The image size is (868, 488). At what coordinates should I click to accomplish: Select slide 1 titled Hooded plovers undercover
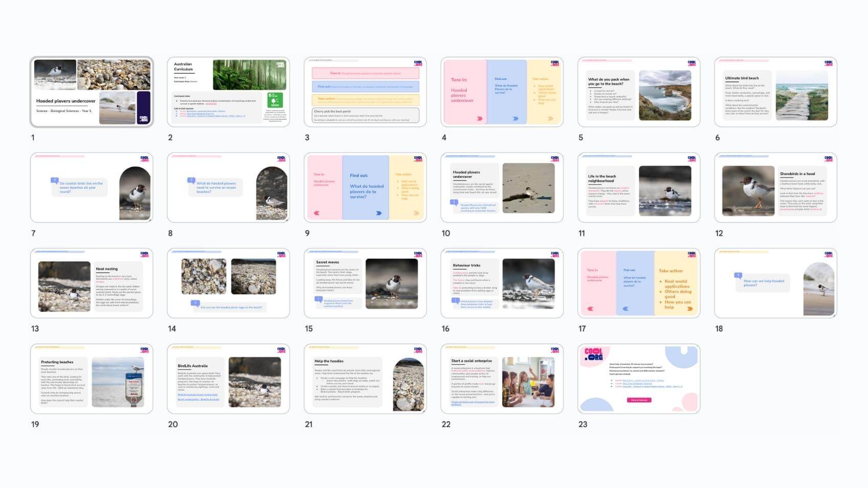click(x=92, y=92)
